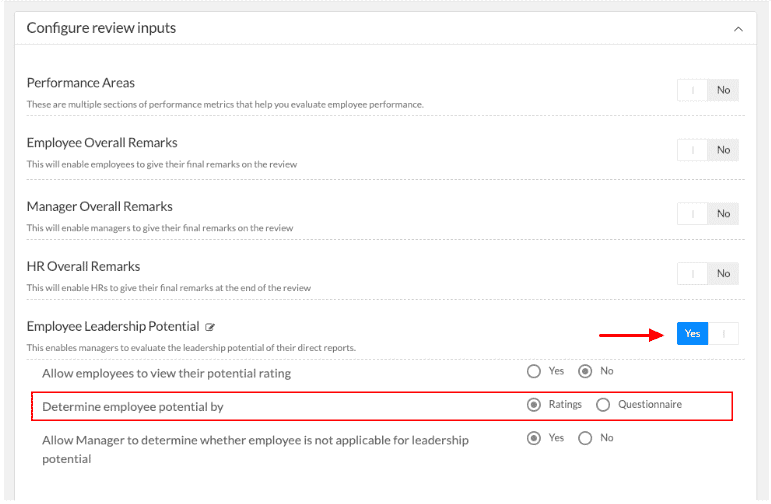Image resolution: width=771 pixels, height=504 pixels.
Task: Click the Employee Leadership Potential heading
Action: pyautogui.click(x=113, y=326)
